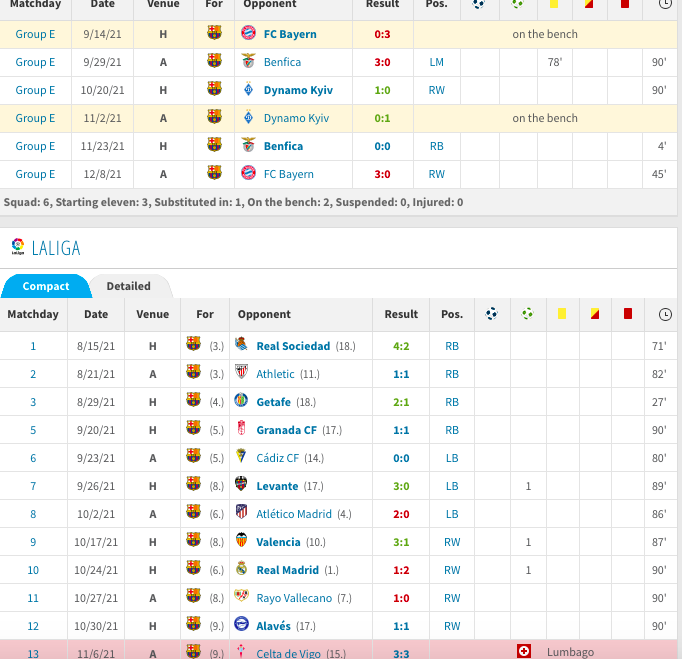Click the assist count in the Levante row
The image size is (682, 659).
coord(528,486)
